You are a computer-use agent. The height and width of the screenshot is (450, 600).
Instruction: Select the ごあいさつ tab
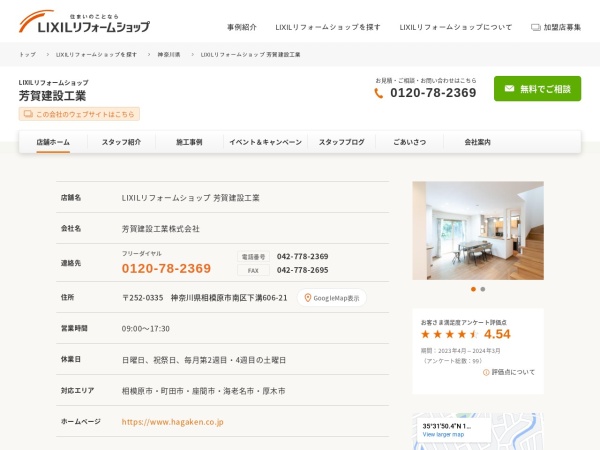click(409, 142)
